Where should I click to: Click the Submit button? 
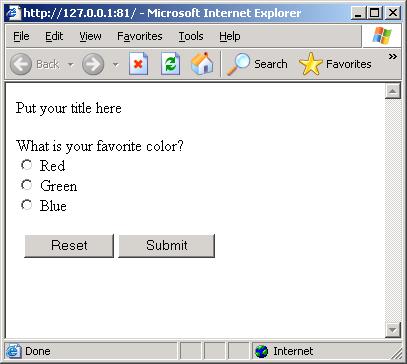click(x=166, y=246)
